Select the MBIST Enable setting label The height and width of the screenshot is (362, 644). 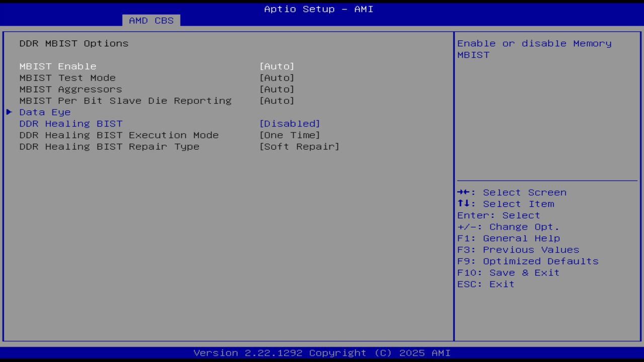click(x=58, y=66)
